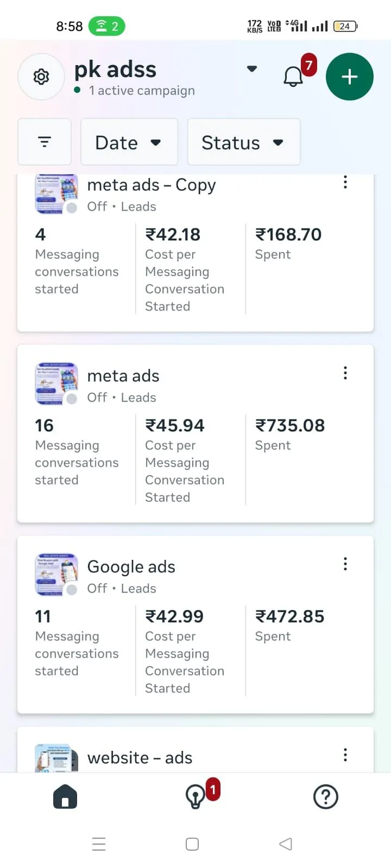The height and width of the screenshot is (868, 391).
Task: Expand the pk adss account switcher arrow
Action: coord(251,69)
